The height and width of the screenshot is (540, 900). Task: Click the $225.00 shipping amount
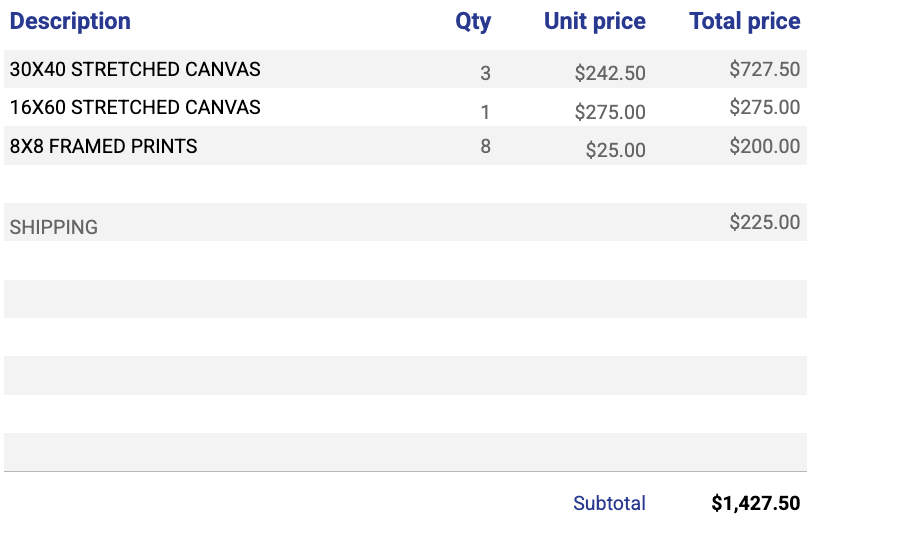point(764,222)
